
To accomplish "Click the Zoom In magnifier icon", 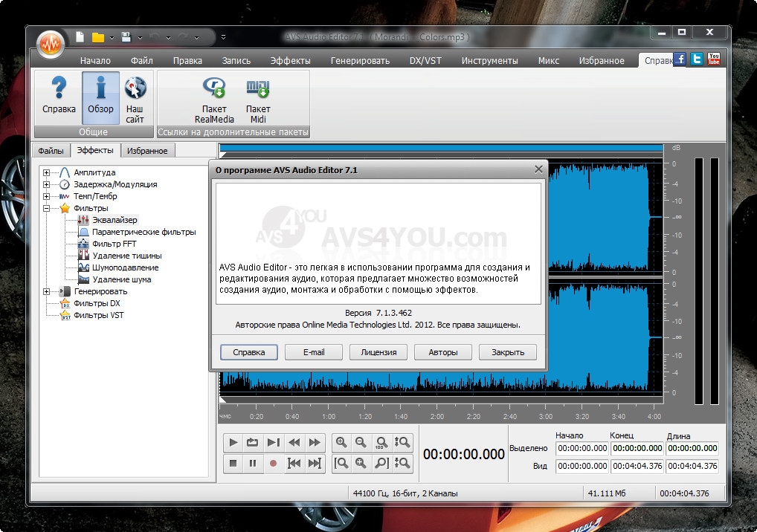I will (341, 443).
